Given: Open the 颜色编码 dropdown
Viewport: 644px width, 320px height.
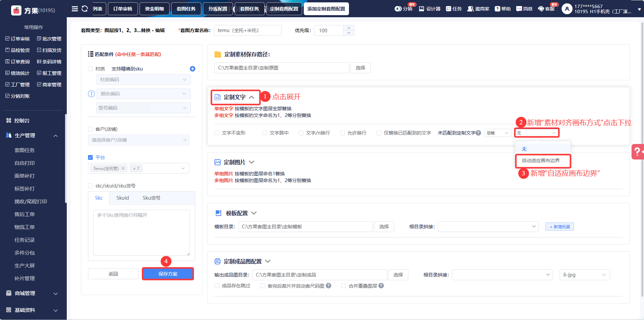Looking at the screenshot, I should tap(144, 94).
